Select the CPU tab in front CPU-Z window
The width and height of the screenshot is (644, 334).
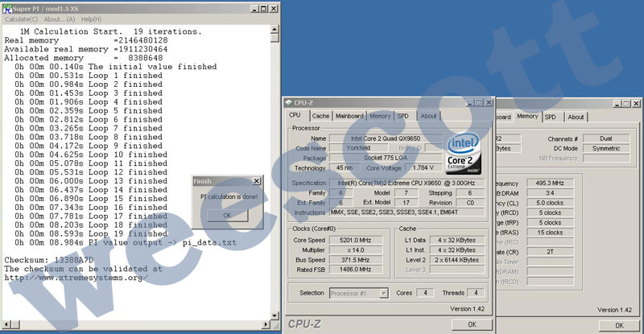(x=295, y=115)
